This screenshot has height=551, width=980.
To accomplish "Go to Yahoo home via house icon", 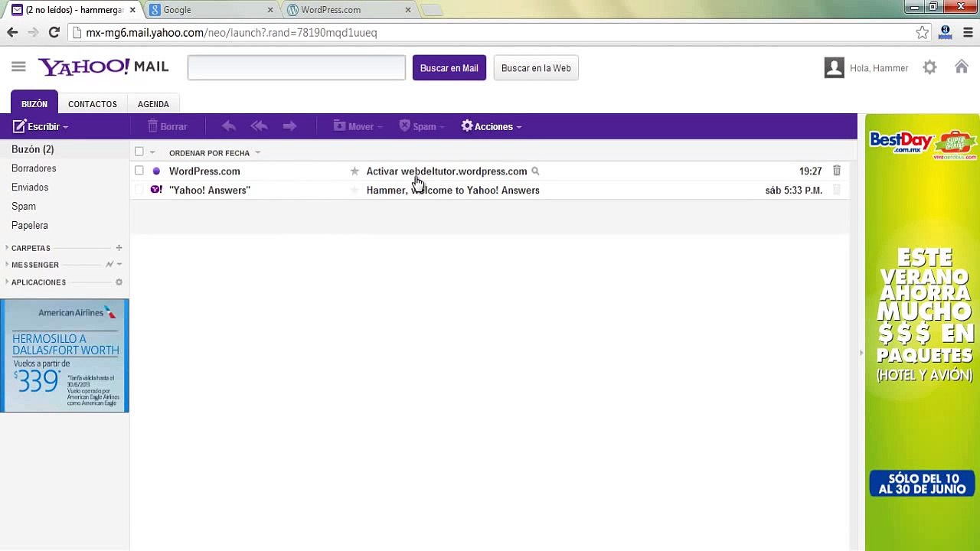I will (x=962, y=67).
